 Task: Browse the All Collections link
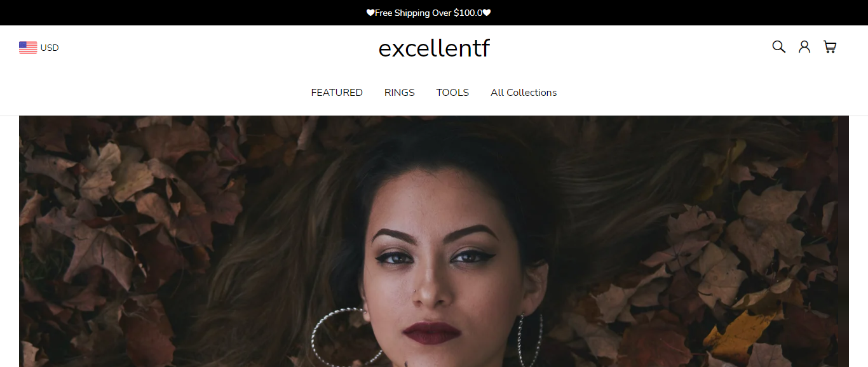(x=524, y=93)
